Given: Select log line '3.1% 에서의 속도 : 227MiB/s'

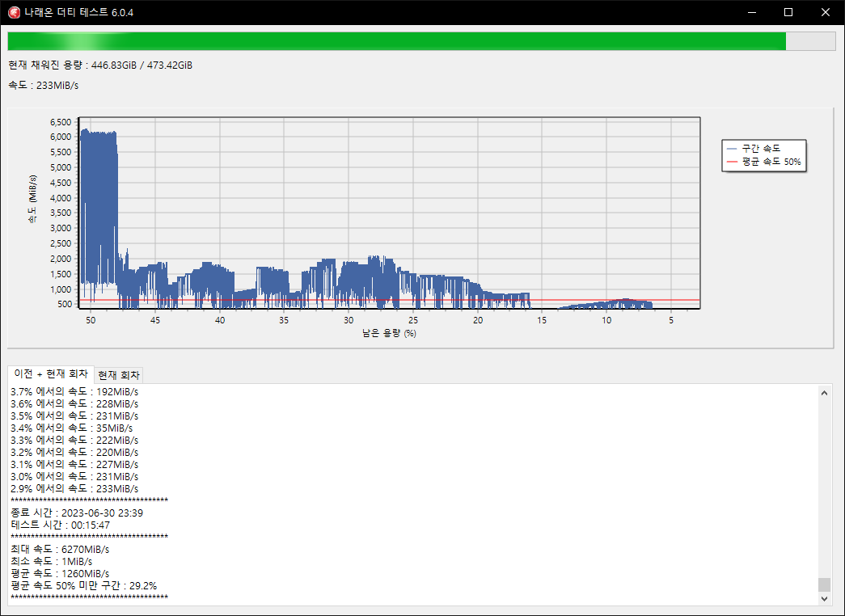Looking at the screenshot, I should click(74, 465).
